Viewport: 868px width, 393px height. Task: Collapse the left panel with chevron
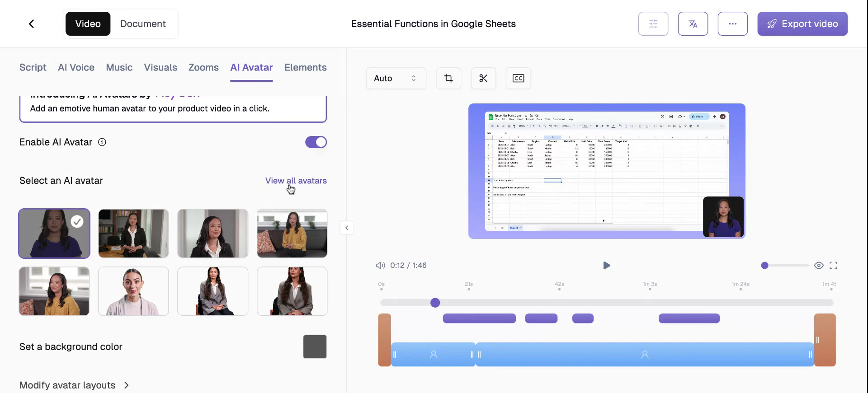point(347,228)
